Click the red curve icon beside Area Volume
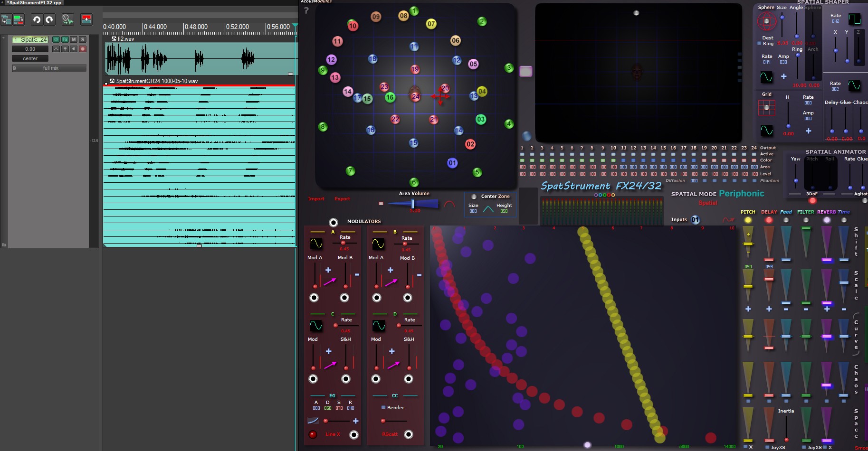Image resolution: width=868 pixels, height=451 pixels. coord(449,205)
